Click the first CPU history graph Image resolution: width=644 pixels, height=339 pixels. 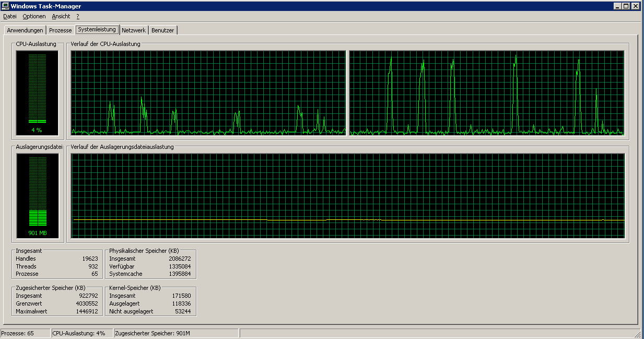coord(208,93)
